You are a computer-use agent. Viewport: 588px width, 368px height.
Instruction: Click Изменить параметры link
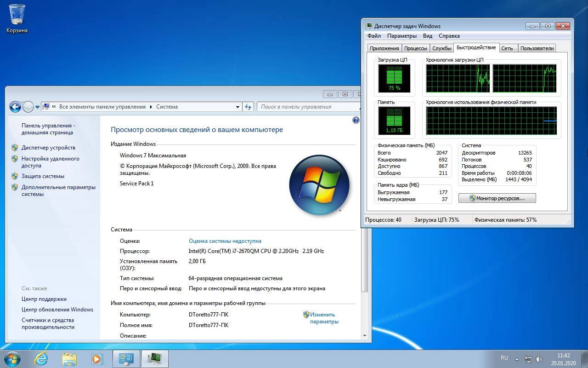tap(324, 318)
